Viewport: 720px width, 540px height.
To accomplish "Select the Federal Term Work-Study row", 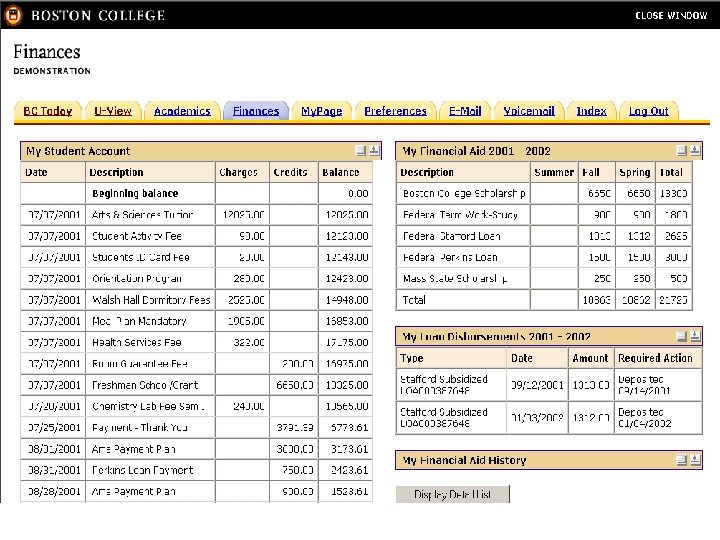I will [x=544, y=214].
